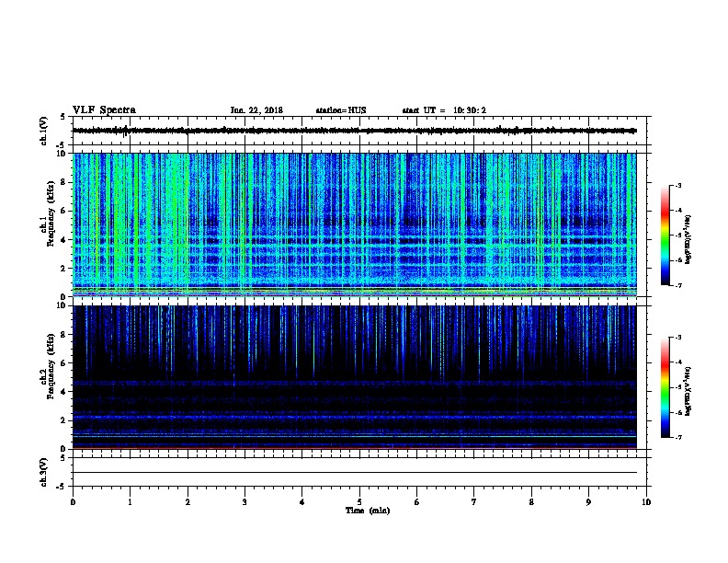Click the ch.1 "Frequency (kHz)" axis label
The width and height of the screenshot is (728, 563).
[x=51, y=213]
